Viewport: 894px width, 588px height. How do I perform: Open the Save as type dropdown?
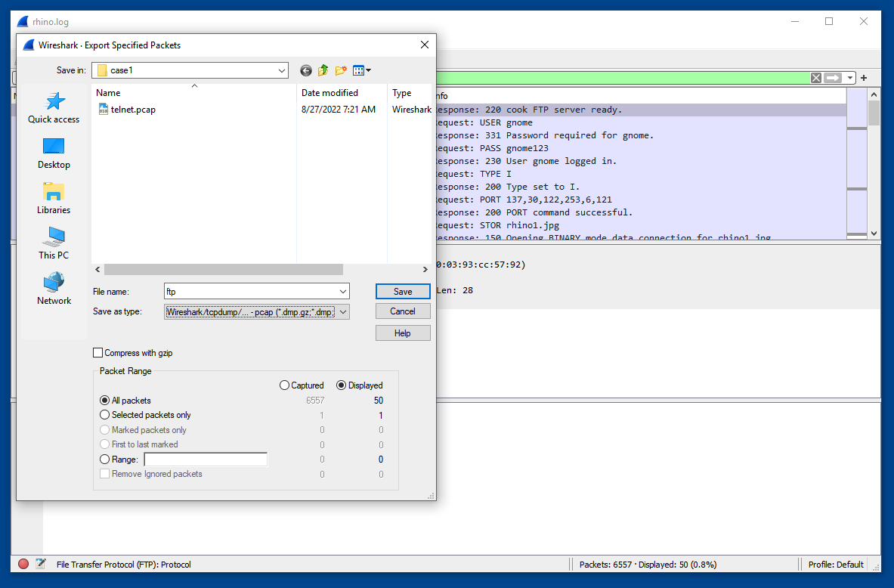tap(342, 311)
